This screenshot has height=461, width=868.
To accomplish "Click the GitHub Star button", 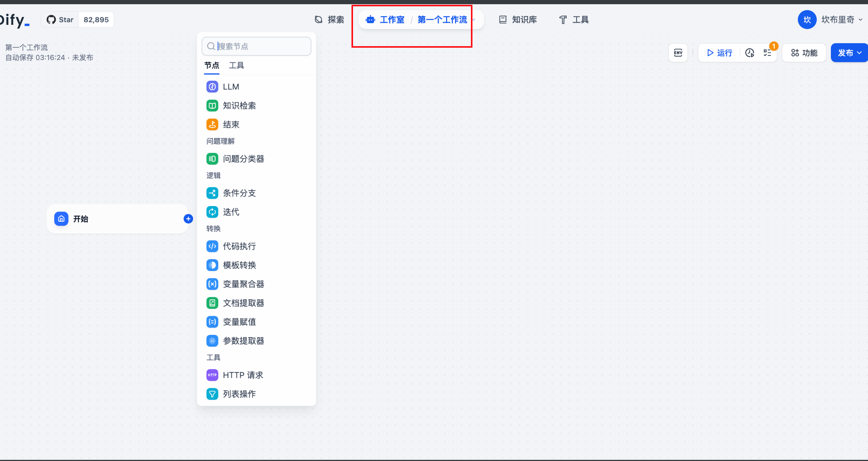I will (x=60, y=19).
